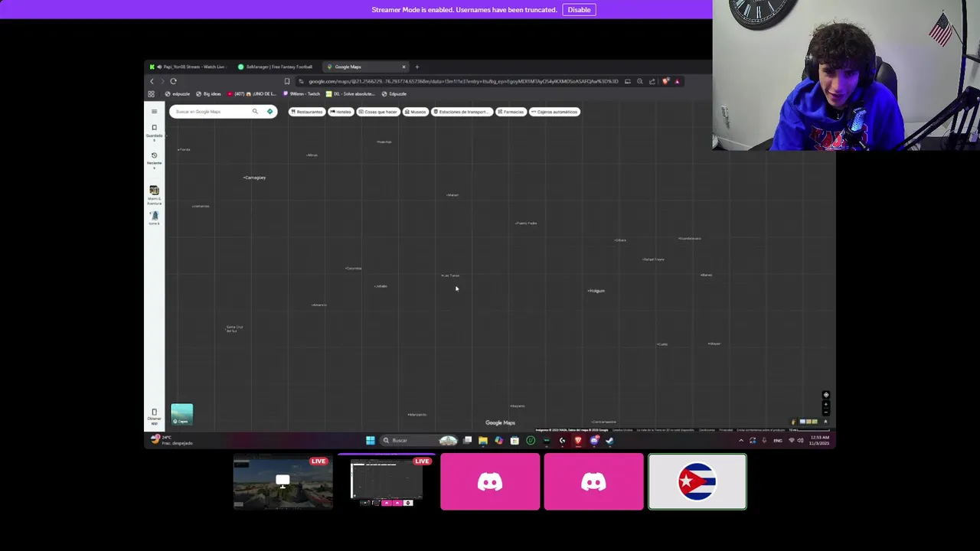
Task: Click the Las Tunas city label
Action: click(450, 275)
